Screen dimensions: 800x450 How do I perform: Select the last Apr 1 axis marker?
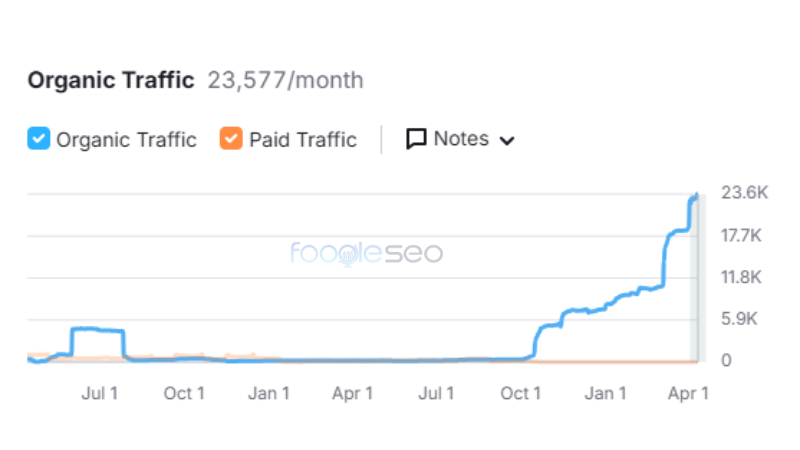[688, 393]
